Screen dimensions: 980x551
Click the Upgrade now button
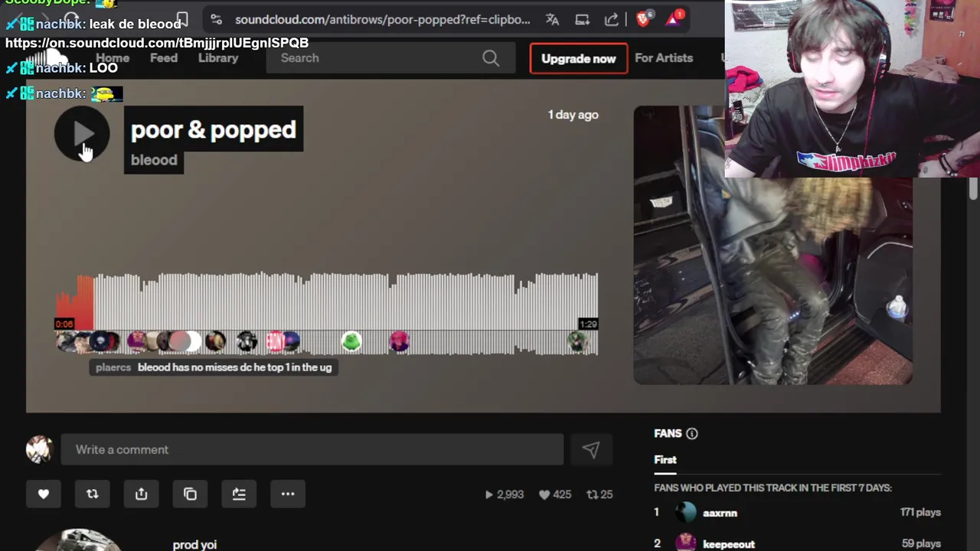click(x=579, y=58)
